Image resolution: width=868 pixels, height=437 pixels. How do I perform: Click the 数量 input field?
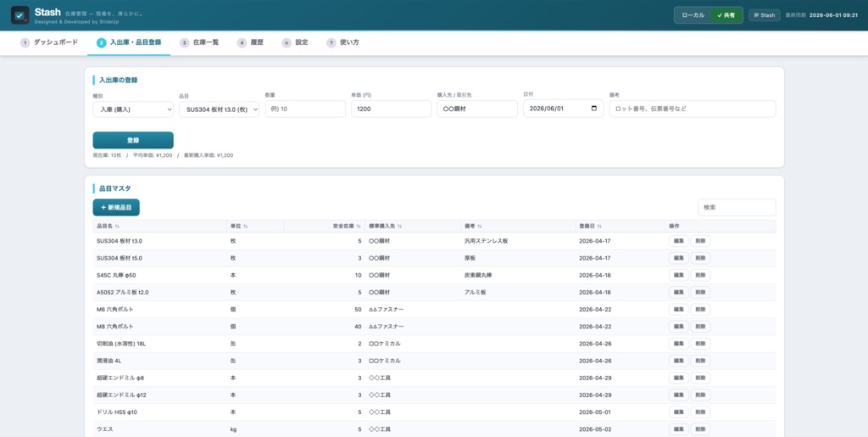[305, 109]
